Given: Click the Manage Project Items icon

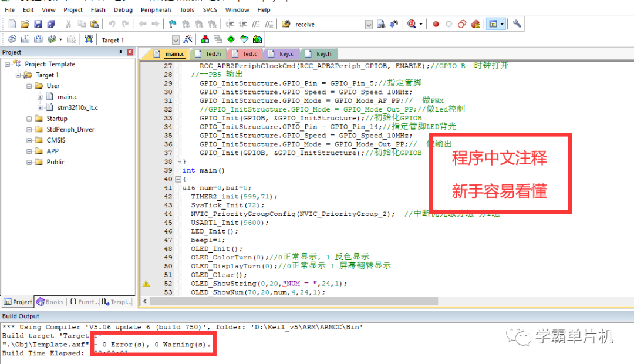Looking at the screenshot, I should point(205,39).
